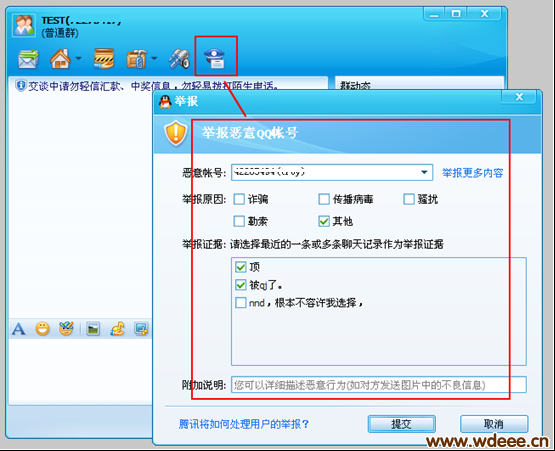Click the screen capture icon
Screen dimensions: 555x451
(x=141, y=329)
